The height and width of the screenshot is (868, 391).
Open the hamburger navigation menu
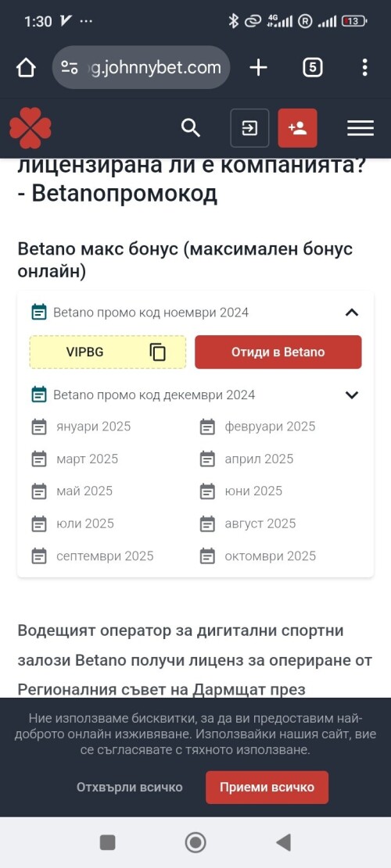coord(361,128)
